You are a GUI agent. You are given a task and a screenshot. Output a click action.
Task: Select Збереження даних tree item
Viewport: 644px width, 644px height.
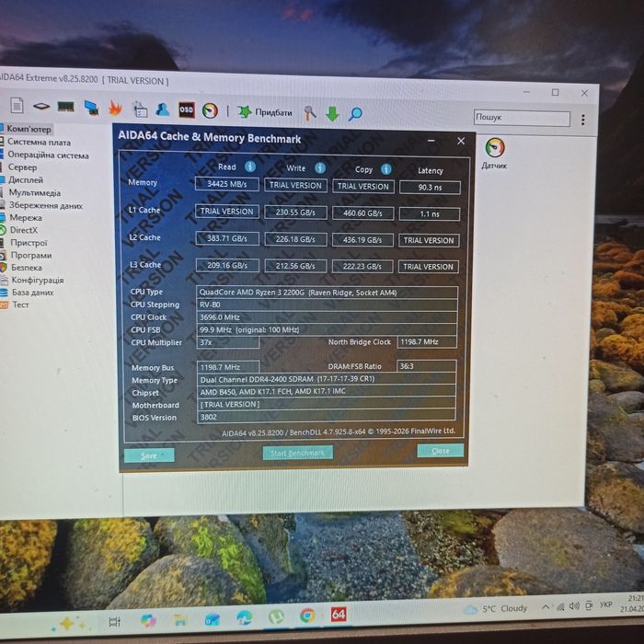pyautogui.click(x=46, y=205)
